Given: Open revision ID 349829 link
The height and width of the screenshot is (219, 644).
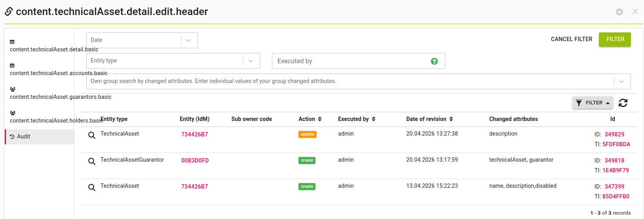Looking at the screenshot, I should (x=614, y=134).
